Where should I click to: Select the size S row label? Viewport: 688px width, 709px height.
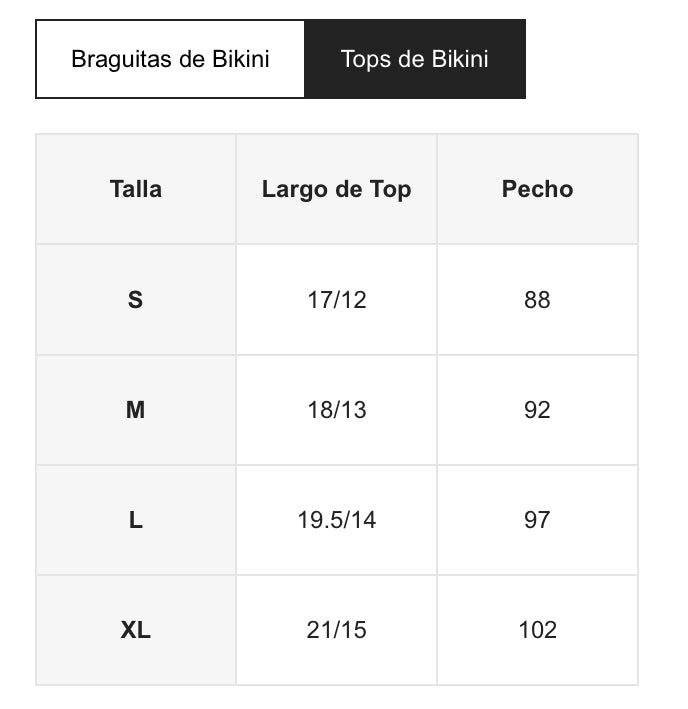click(136, 299)
